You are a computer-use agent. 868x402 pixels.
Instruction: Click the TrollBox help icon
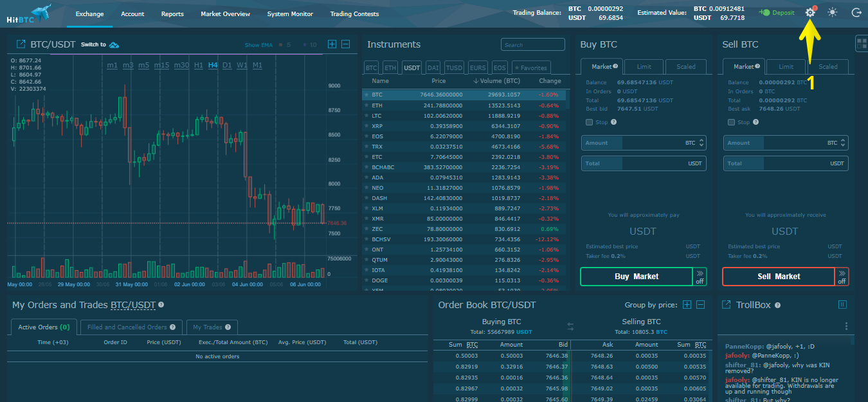(x=777, y=306)
